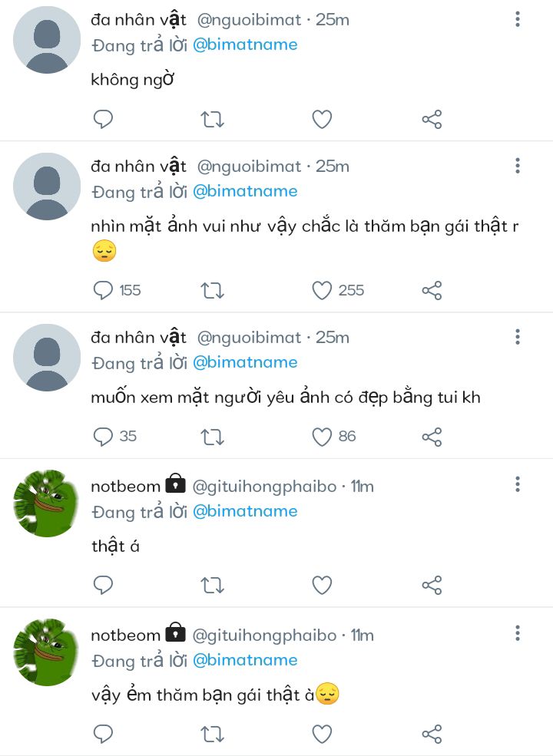Open notbeom's Pepe frog avatar in "thật á" tweet
The width and height of the screenshot is (553, 756).
[47, 503]
